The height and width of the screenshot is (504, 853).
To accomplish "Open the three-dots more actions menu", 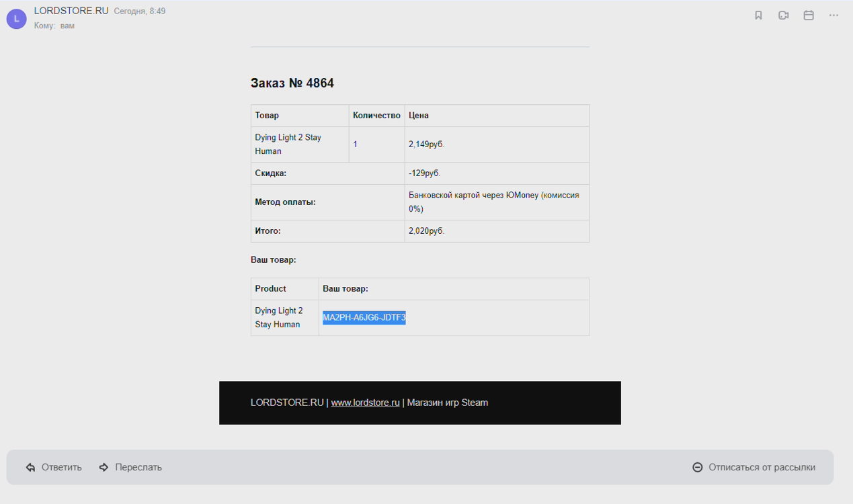I will coord(834,15).
